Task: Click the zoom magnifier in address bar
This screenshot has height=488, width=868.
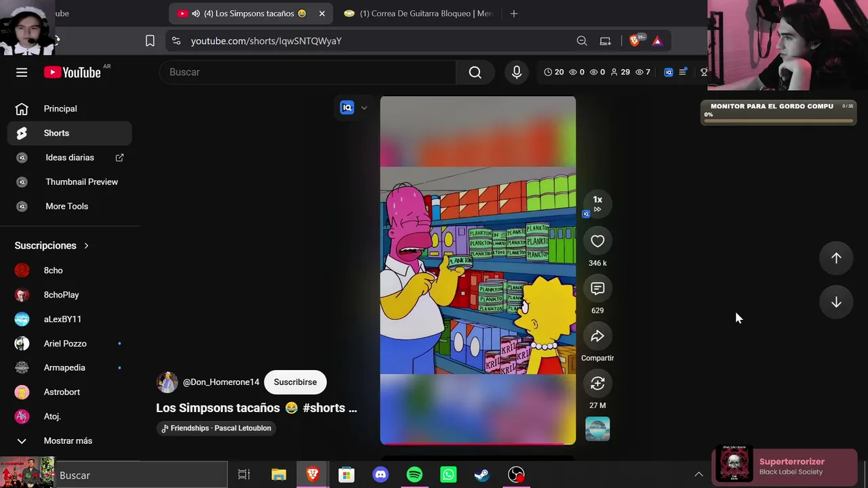Action: [x=582, y=41]
